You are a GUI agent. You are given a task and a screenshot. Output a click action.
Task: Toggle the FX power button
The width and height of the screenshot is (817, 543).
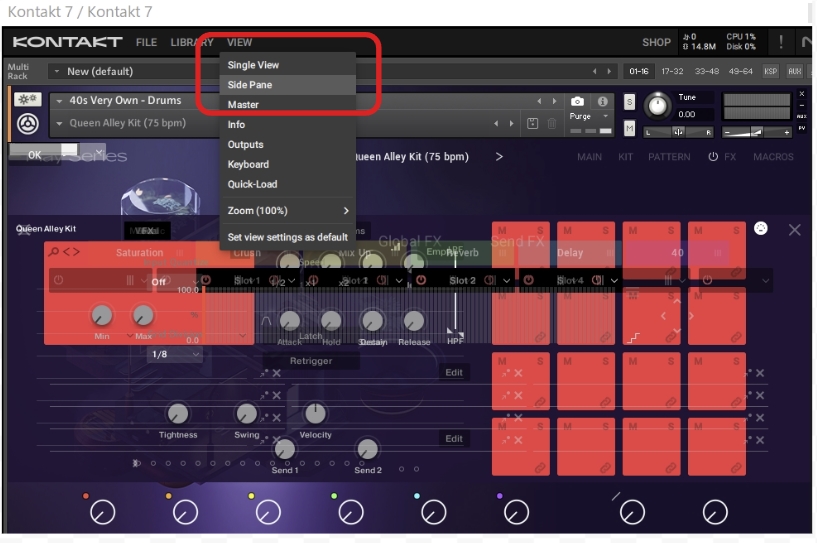(x=713, y=156)
